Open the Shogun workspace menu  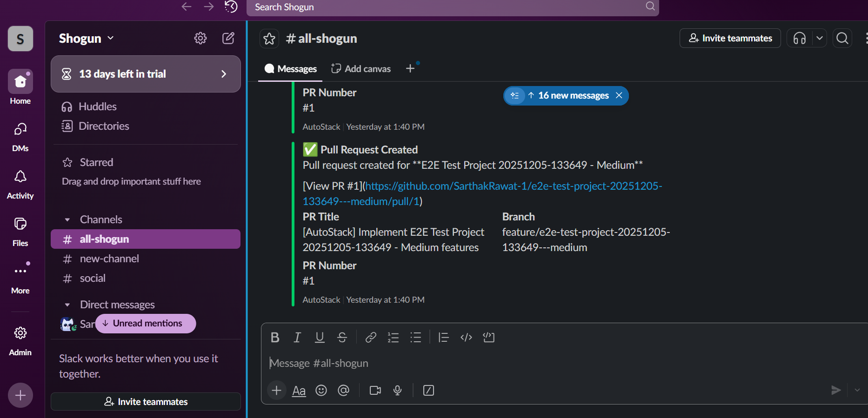[86, 38]
